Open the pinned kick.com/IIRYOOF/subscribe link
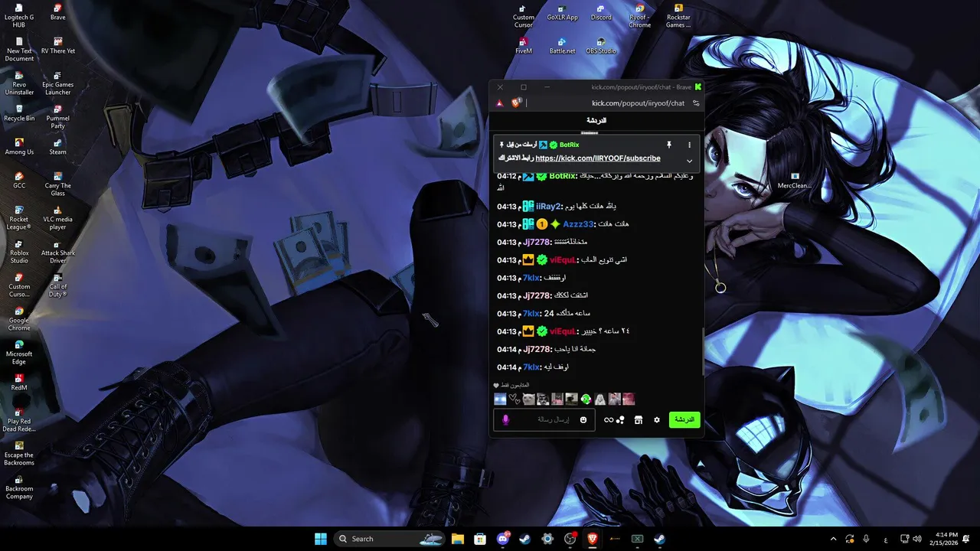 598,158
